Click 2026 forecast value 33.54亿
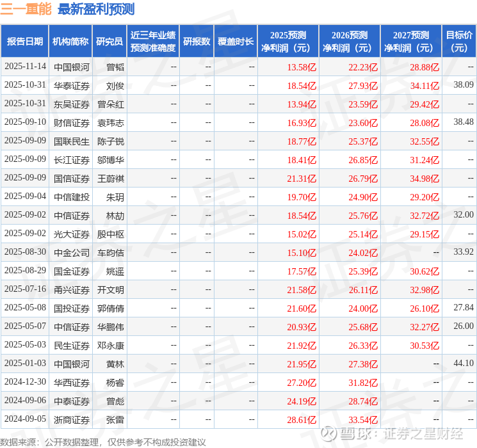The height and width of the screenshot is (448, 477). 363,420
